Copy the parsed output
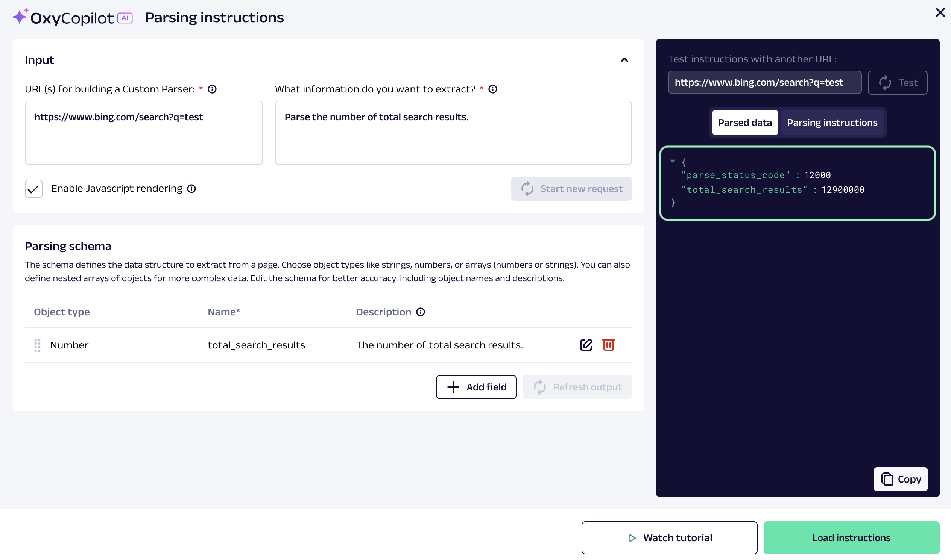The image size is (951, 560). click(x=900, y=479)
